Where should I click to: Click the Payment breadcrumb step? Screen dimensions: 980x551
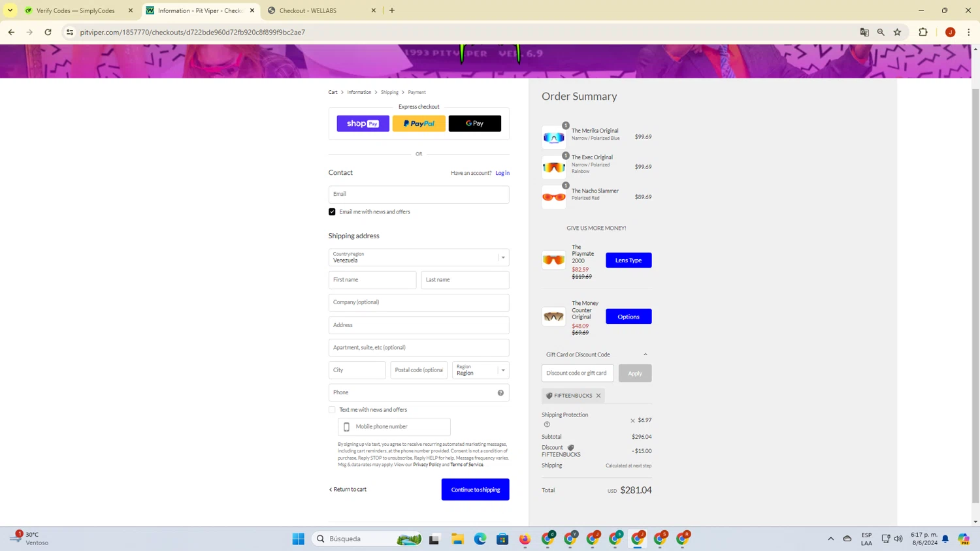coord(417,92)
